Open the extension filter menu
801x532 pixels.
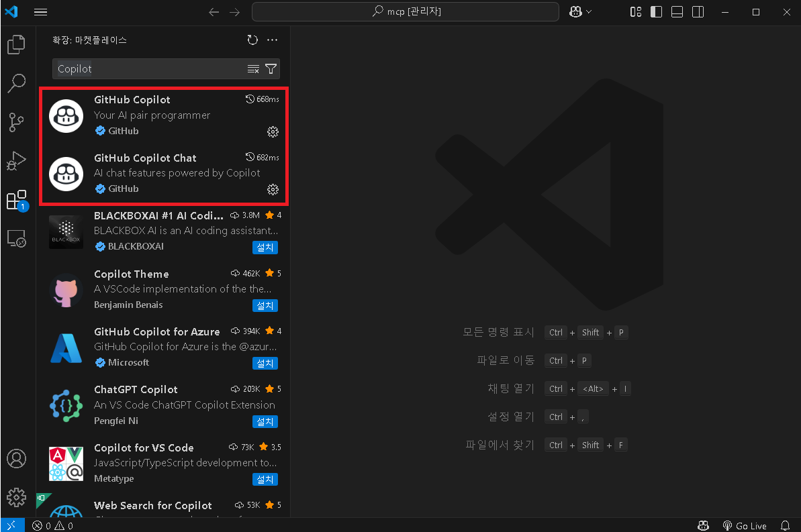click(271, 69)
